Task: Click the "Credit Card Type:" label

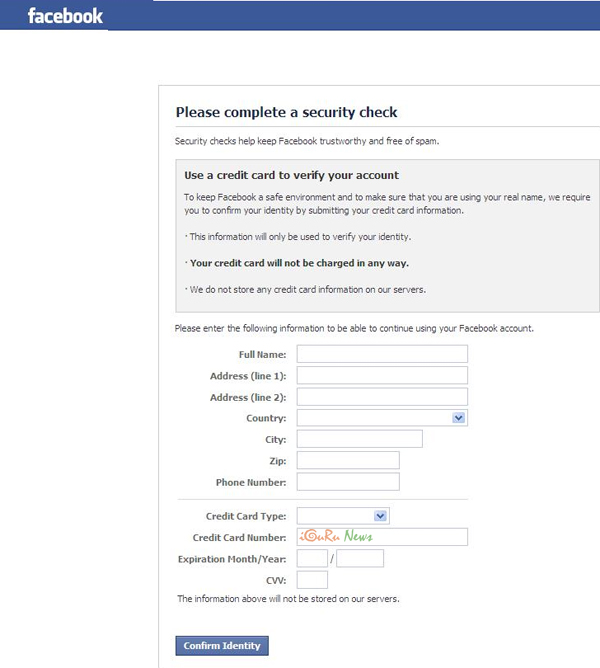Action: [246, 517]
